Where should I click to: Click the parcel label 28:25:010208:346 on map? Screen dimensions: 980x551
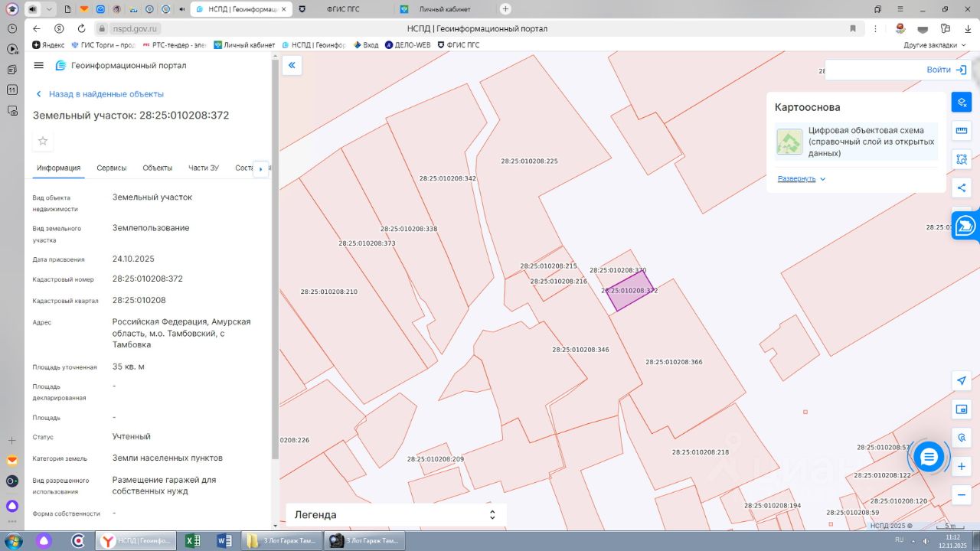[x=580, y=350]
